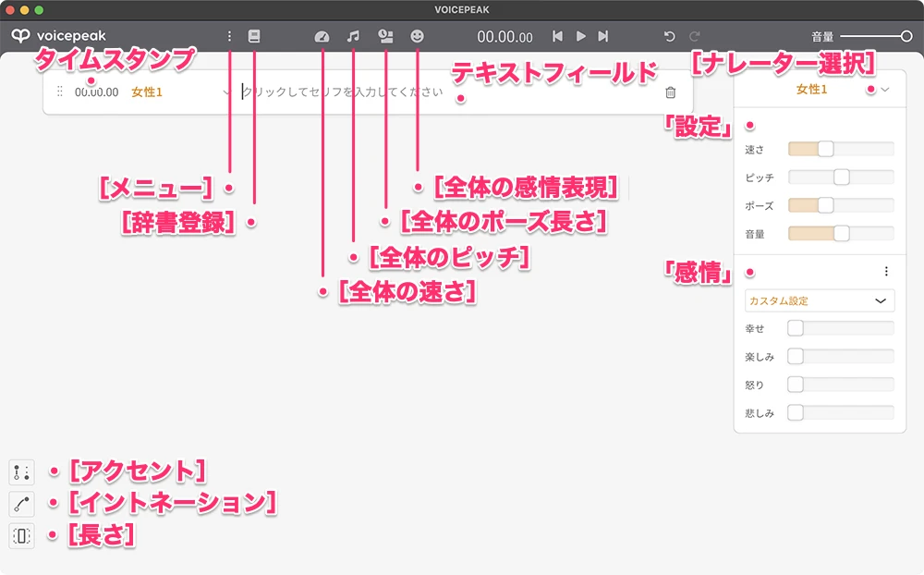Click the undo arrow icon
The image size is (924, 575).
click(x=670, y=37)
